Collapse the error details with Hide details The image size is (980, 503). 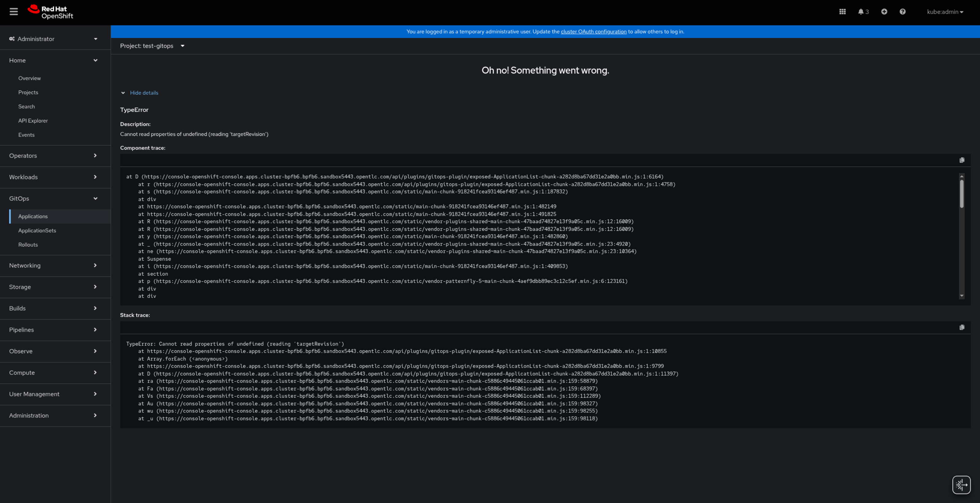(143, 93)
